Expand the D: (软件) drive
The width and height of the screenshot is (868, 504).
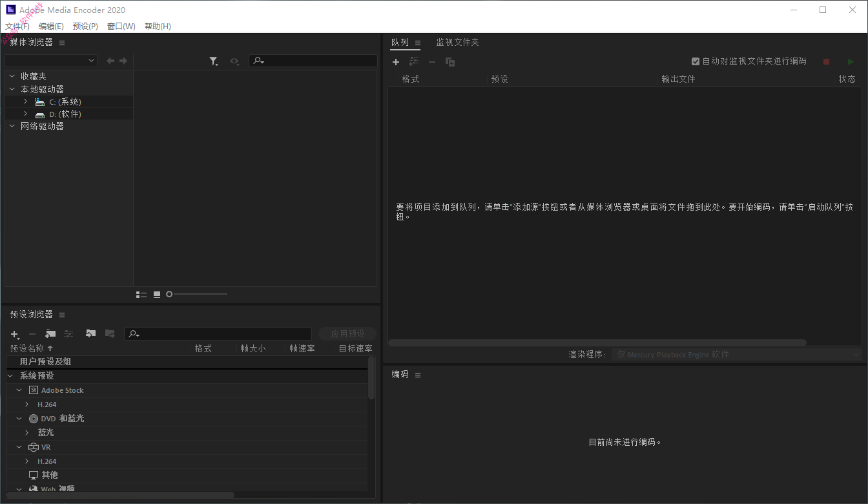pos(25,114)
